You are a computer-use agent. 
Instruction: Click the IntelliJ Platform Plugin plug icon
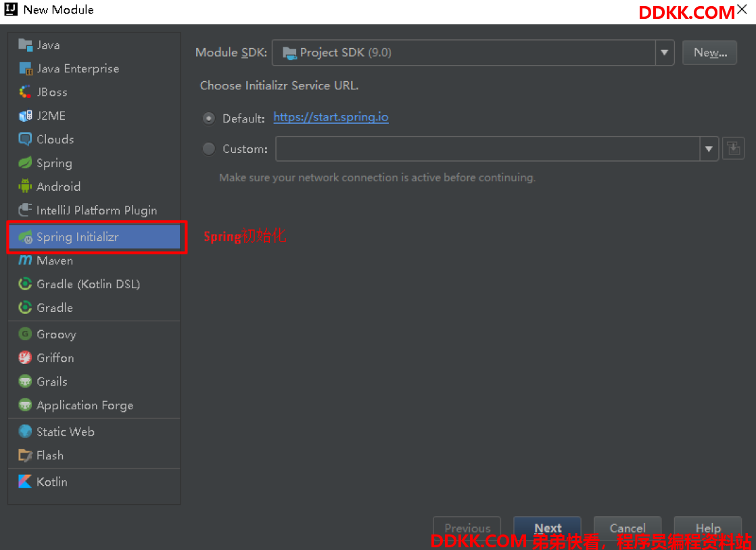[x=25, y=210]
